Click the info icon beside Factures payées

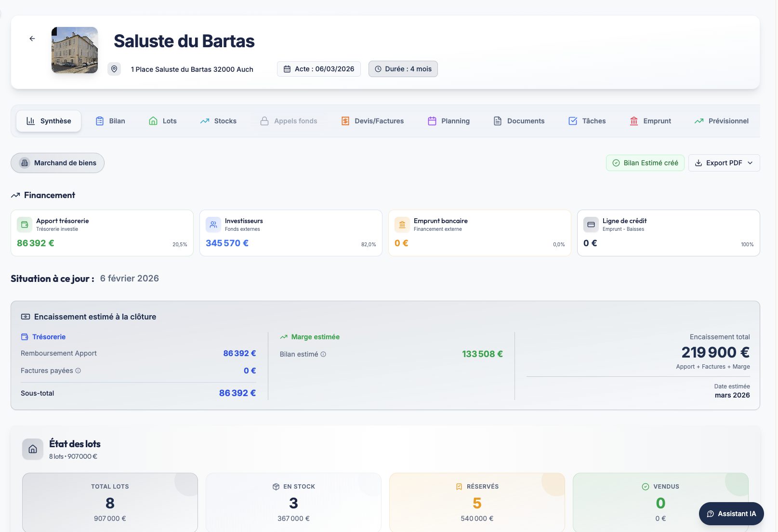pyautogui.click(x=78, y=371)
